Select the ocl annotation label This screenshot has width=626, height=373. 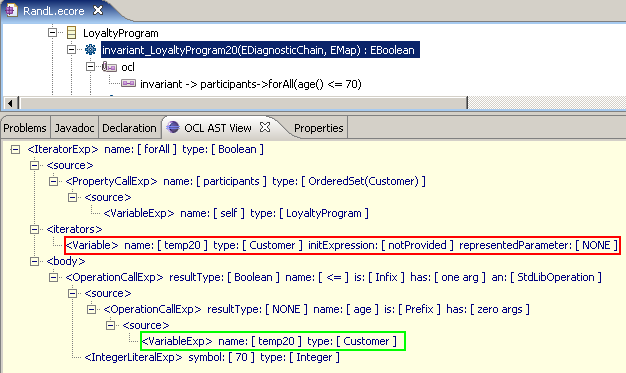click(128, 67)
